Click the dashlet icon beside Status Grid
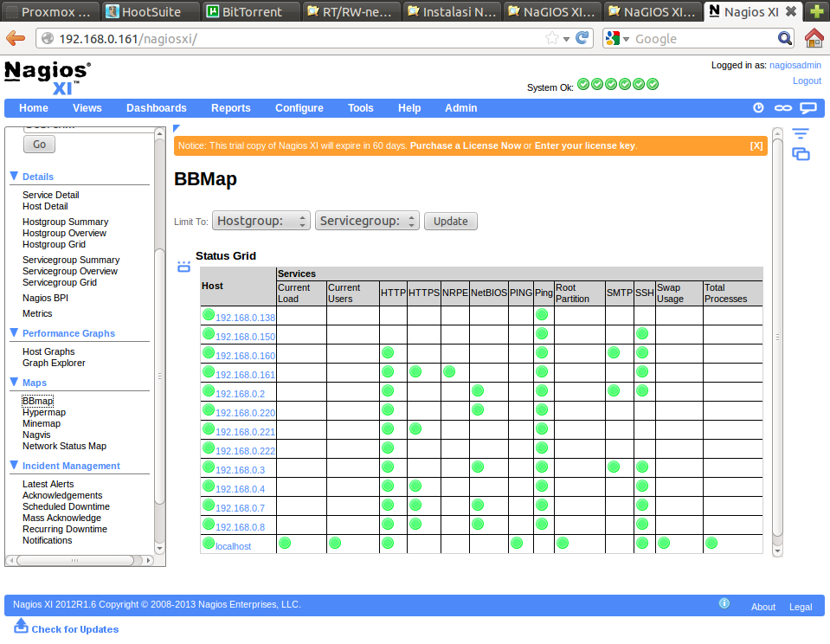The width and height of the screenshot is (830, 644). (x=183, y=267)
